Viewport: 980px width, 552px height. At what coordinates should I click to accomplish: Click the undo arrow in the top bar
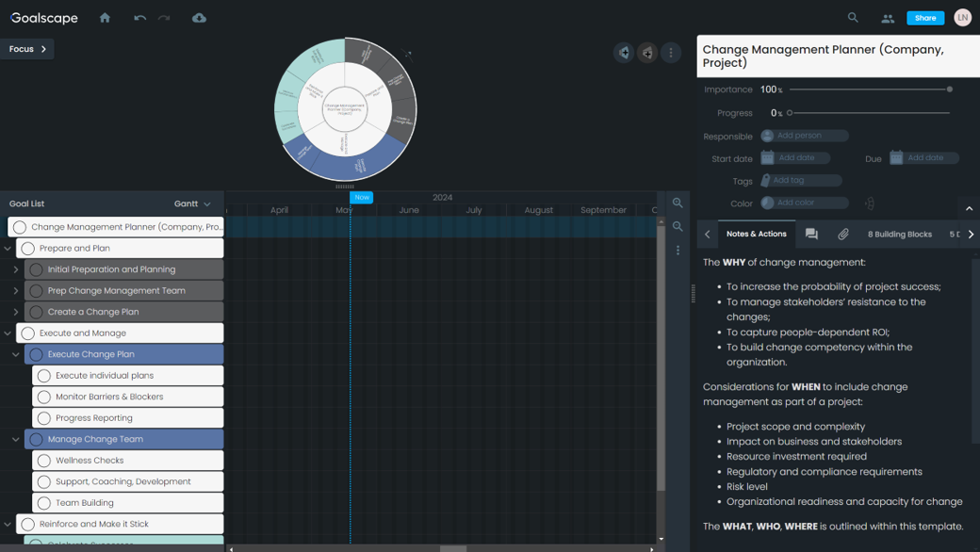[x=139, y=18]
